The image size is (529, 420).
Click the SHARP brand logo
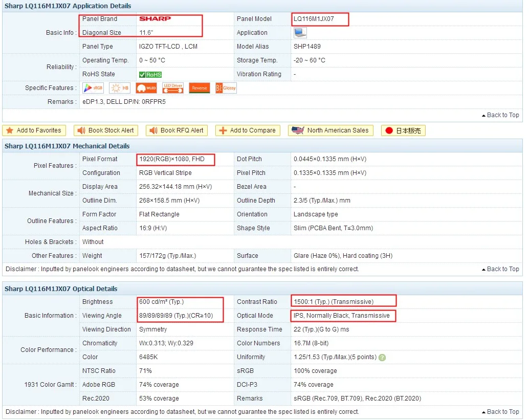[155, 18]
